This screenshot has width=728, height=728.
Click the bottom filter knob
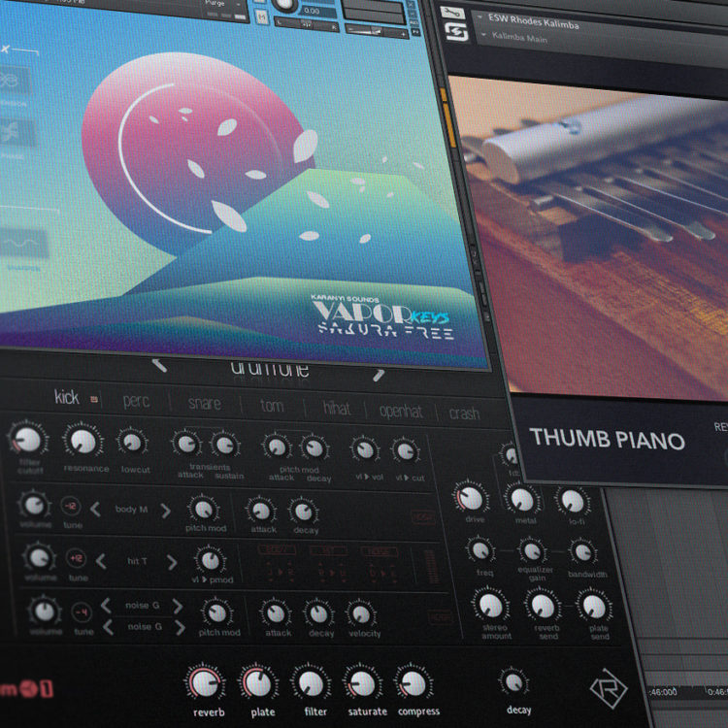(x=311, y=682)
